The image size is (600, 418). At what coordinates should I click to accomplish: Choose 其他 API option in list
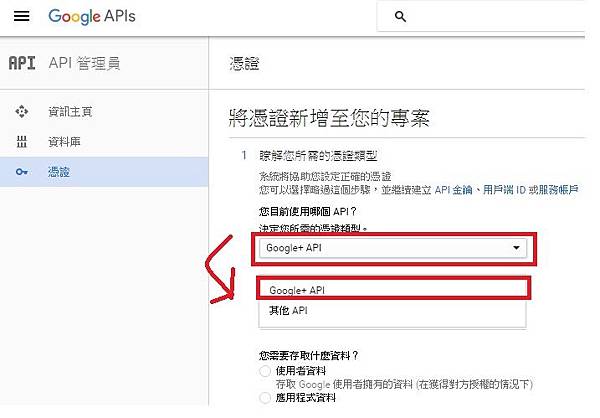click(393, 310)
